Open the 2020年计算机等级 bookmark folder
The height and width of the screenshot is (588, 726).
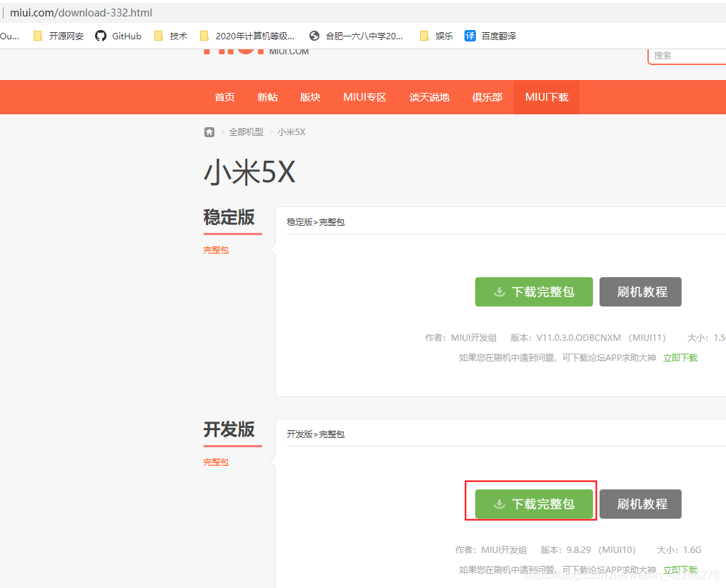247,36
